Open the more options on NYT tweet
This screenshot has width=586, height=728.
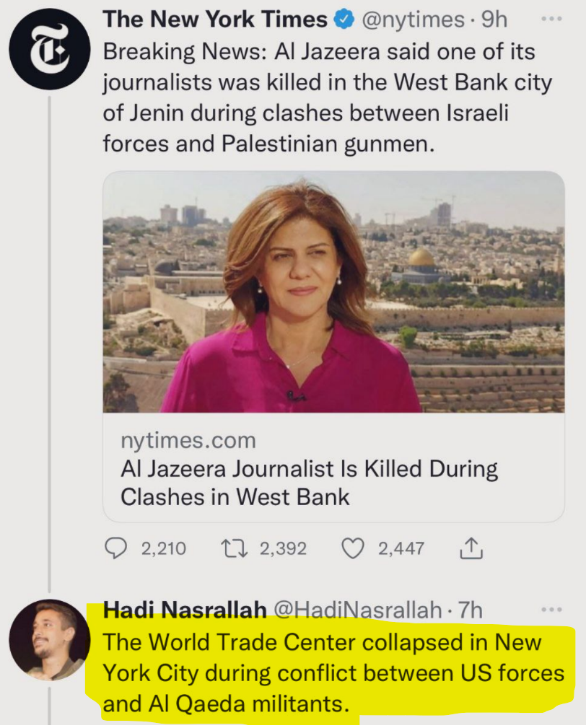(551, 19)
